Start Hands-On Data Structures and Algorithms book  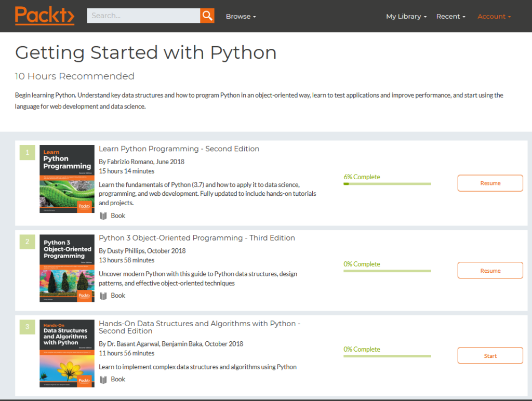pos(490,356)
